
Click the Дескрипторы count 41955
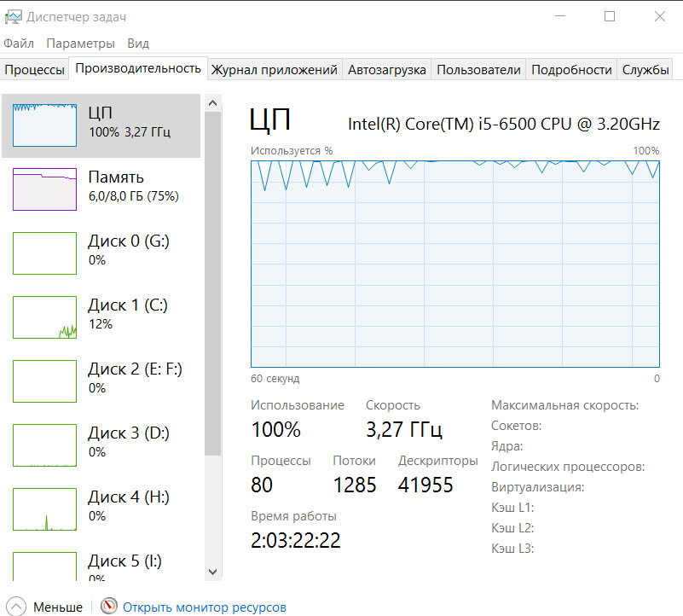tap(425, 485)
